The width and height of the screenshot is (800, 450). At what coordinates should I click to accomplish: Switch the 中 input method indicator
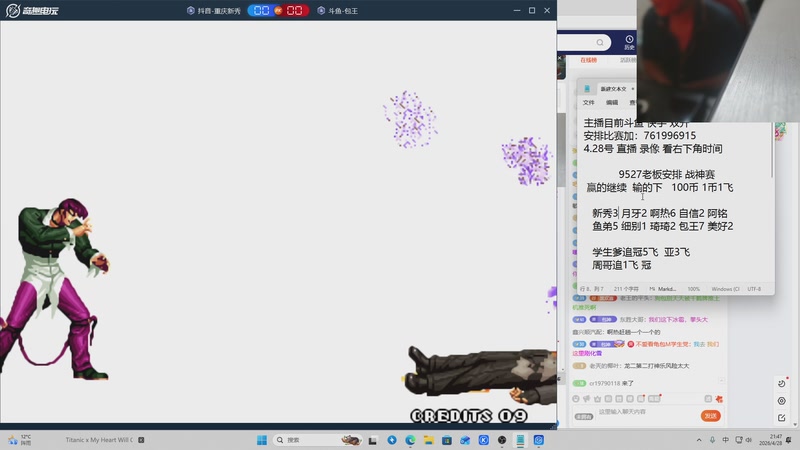click(x=725, y=440)
